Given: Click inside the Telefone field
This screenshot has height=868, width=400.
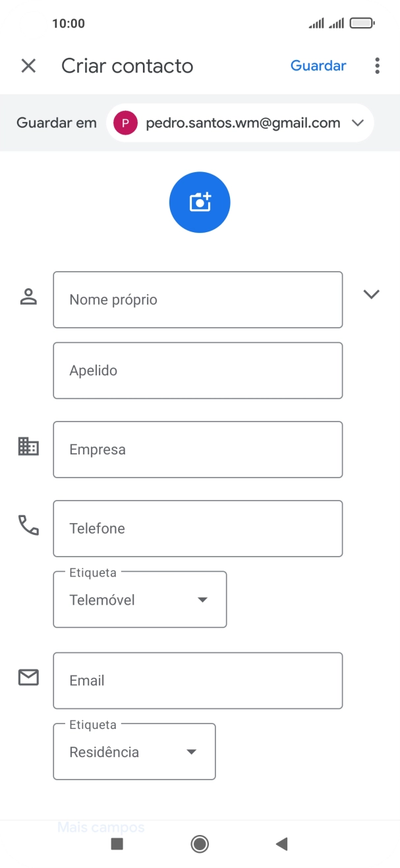Looking at the screenshot, I should pos(197,528).
